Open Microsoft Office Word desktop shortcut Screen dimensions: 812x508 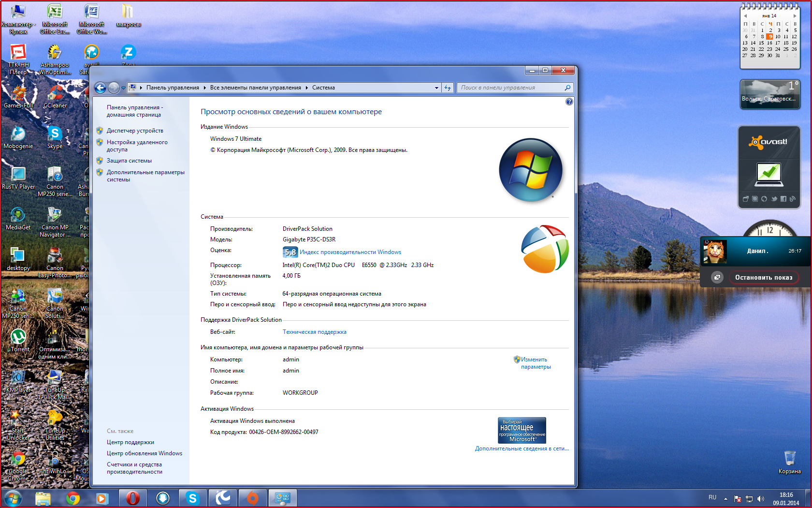tap(91, 19)
